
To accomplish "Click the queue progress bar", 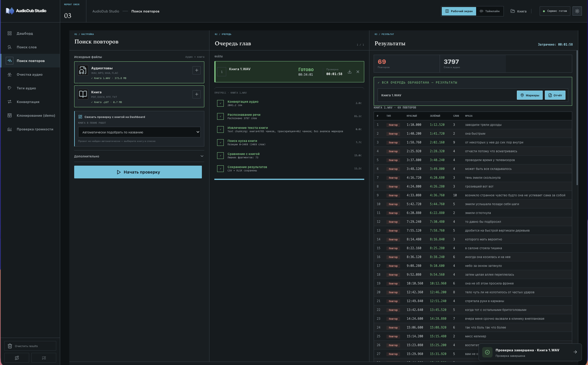I will pyautogui.click(x=289, y=179).
